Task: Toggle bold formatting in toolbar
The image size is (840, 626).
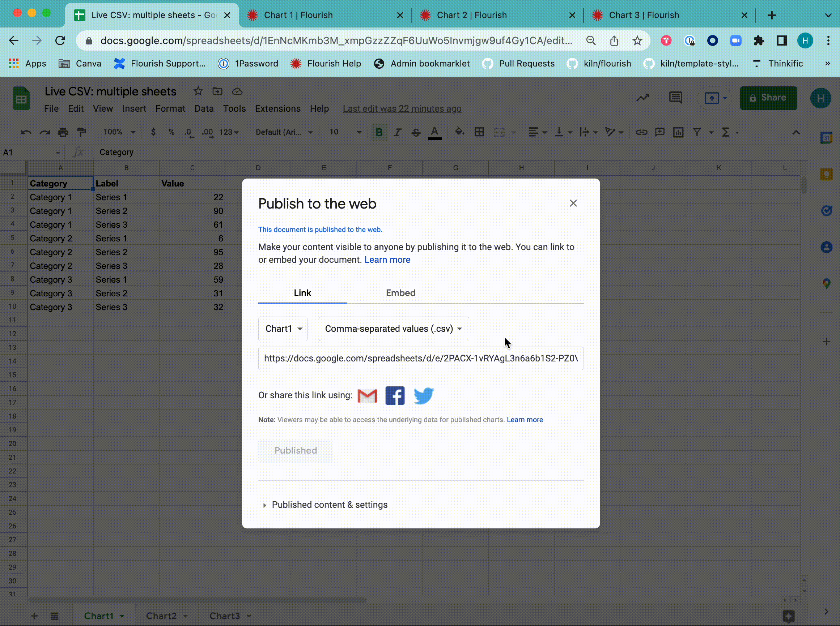Action: coord(378,132)
